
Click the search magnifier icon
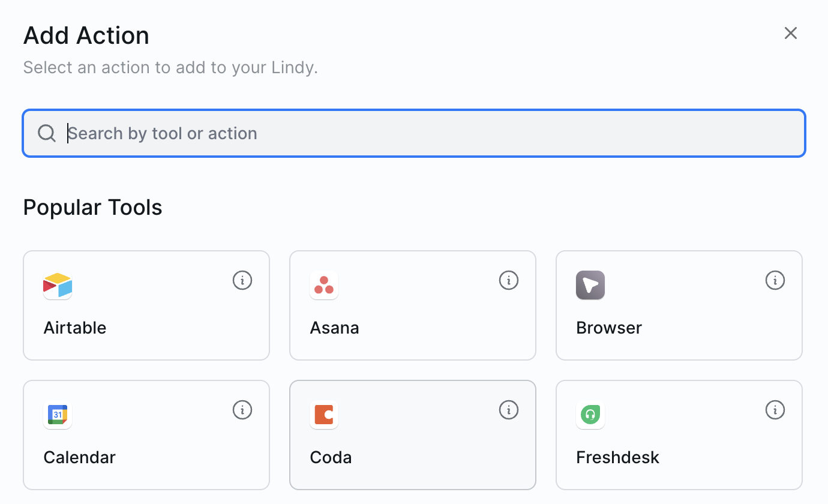point(47,133)
